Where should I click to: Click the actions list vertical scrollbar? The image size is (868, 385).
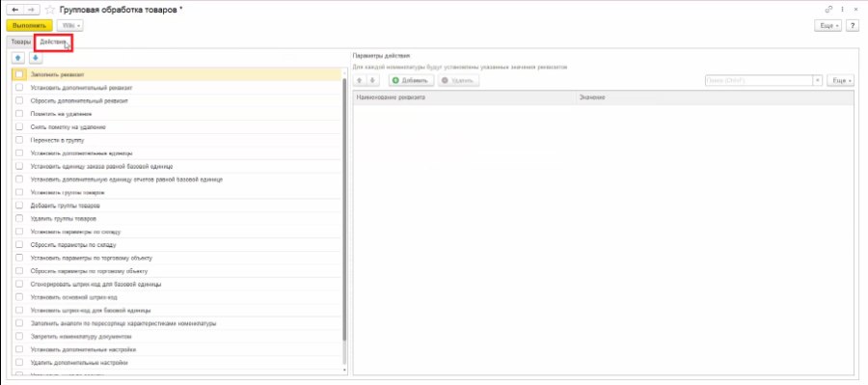pyautogui.click(x=345, y=208)
